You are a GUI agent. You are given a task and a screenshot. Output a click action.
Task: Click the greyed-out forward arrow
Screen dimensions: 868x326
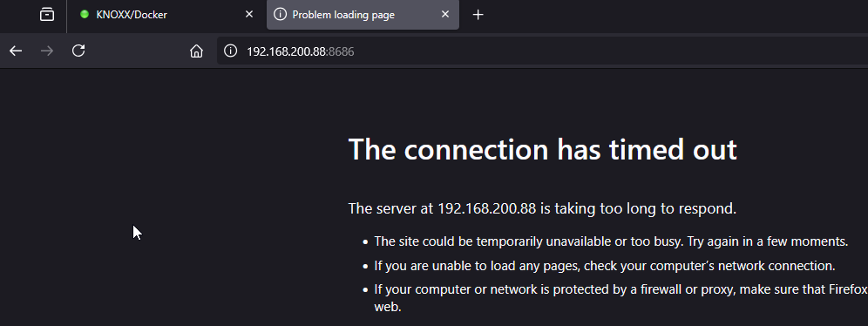(x=47, y=51)
